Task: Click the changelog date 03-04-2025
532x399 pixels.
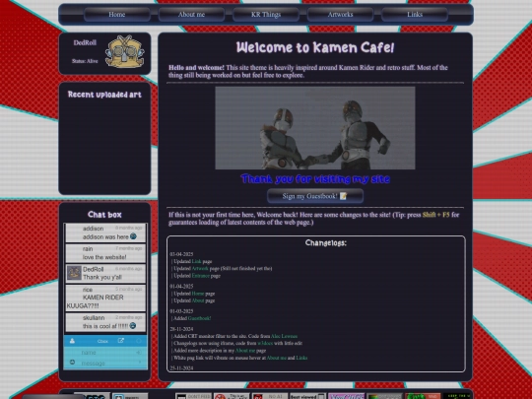Action: [x=181, y=254]
